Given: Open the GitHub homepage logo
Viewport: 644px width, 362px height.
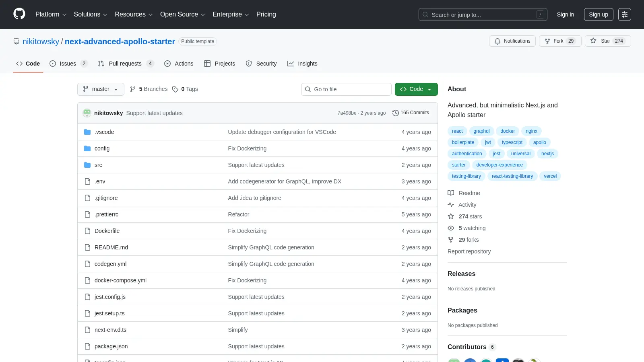Looking at the screenshot, I should [19, 14].
